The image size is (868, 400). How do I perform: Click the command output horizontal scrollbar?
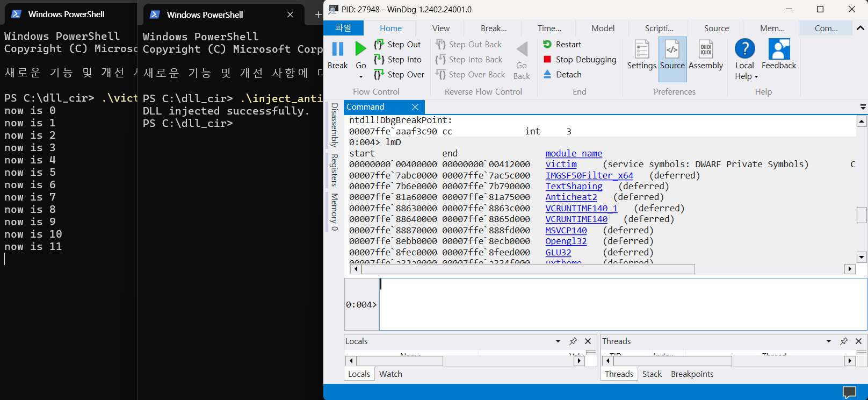tap(528, 269)
